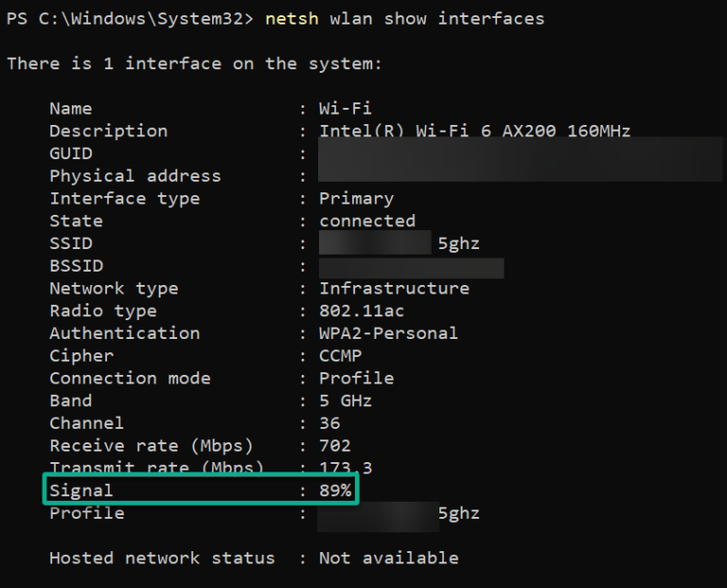Click the Radio type label
The width and height of the screenshot is (727, 588).
tap(103, 312)
